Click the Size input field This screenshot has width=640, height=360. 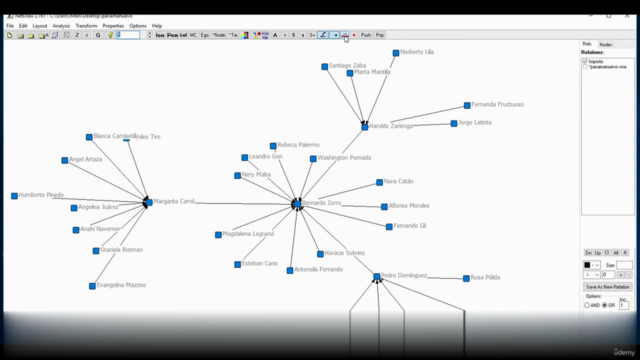tap(624, 265)
